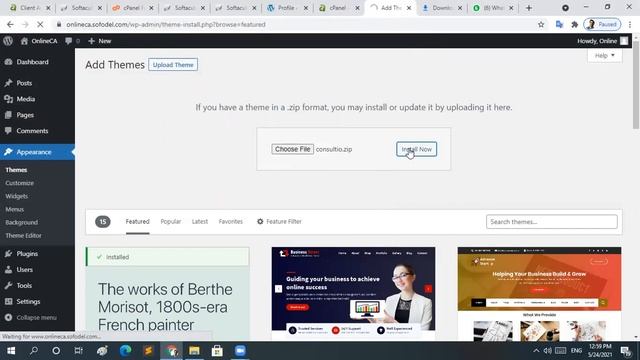Click Choose File to browse a zip
Image resolution: width=640 pixels, height=360 pixels.
292,149
